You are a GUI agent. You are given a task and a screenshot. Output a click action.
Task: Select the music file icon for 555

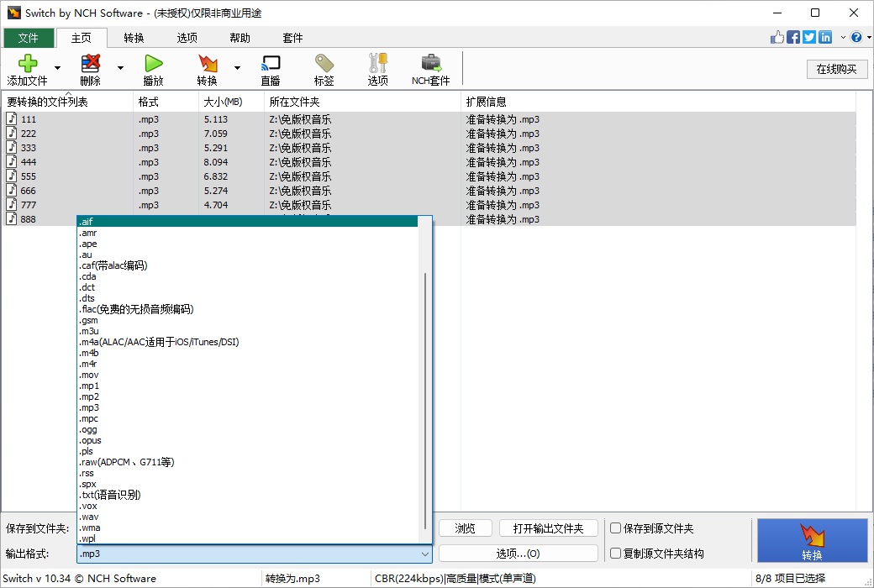12,176
